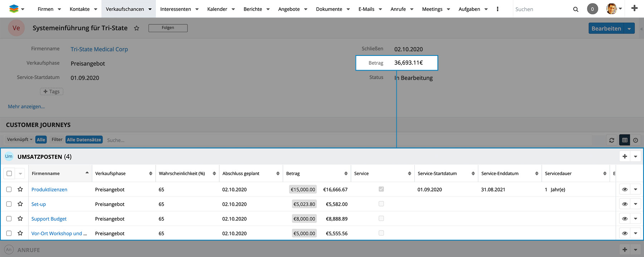Viewport: 644px width, 257px height.
Task: Click the search magnifier icon
Action: pos(576,9)
